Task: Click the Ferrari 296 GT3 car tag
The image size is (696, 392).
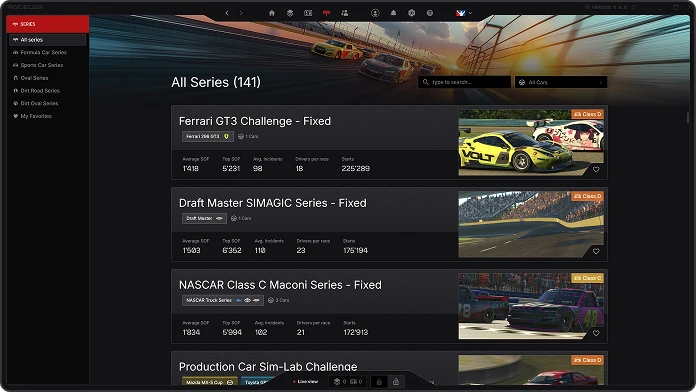Action: [208, 136]
